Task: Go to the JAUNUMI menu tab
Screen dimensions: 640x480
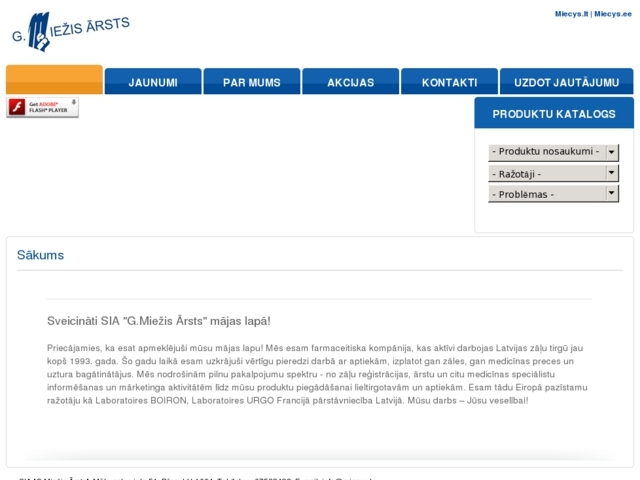Action: coord(153,82)
